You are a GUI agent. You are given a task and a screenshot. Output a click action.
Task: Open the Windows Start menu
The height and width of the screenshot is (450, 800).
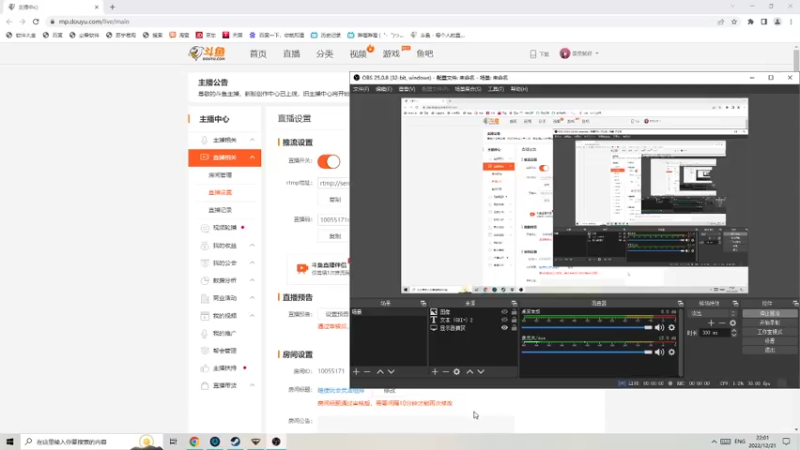point(10,441)
